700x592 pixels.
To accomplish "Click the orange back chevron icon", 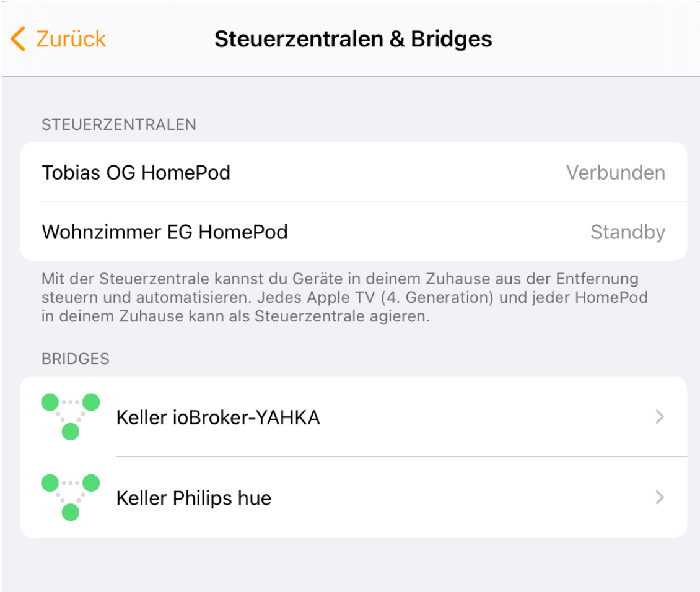I will coord(19,39).
